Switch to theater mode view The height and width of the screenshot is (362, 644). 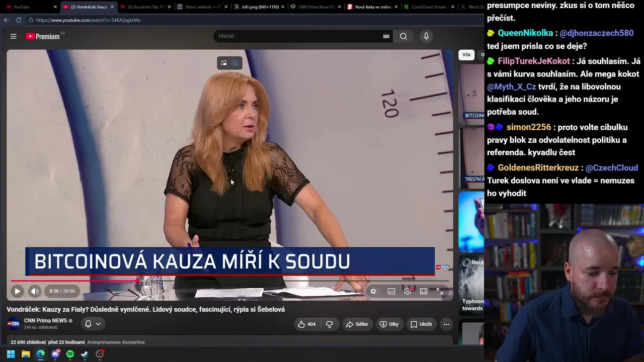point(424,291)
